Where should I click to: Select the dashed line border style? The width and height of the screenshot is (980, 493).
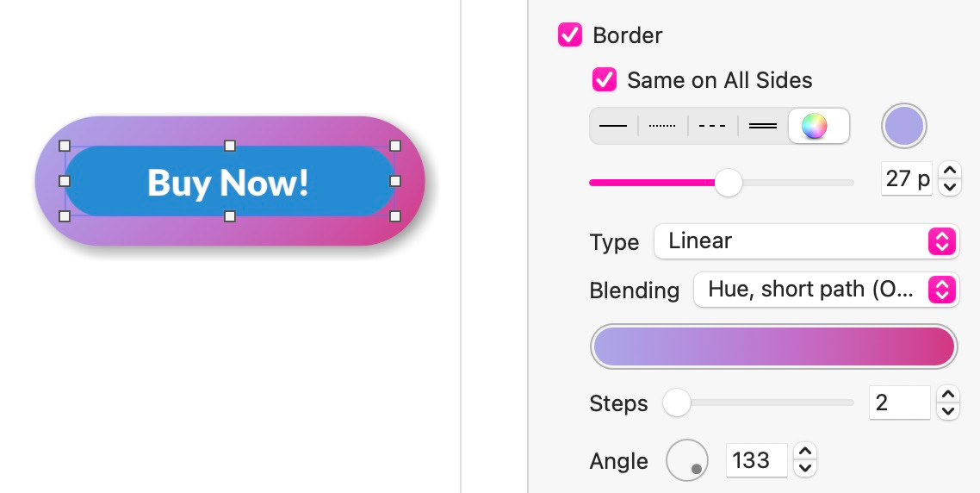(712, 126)
